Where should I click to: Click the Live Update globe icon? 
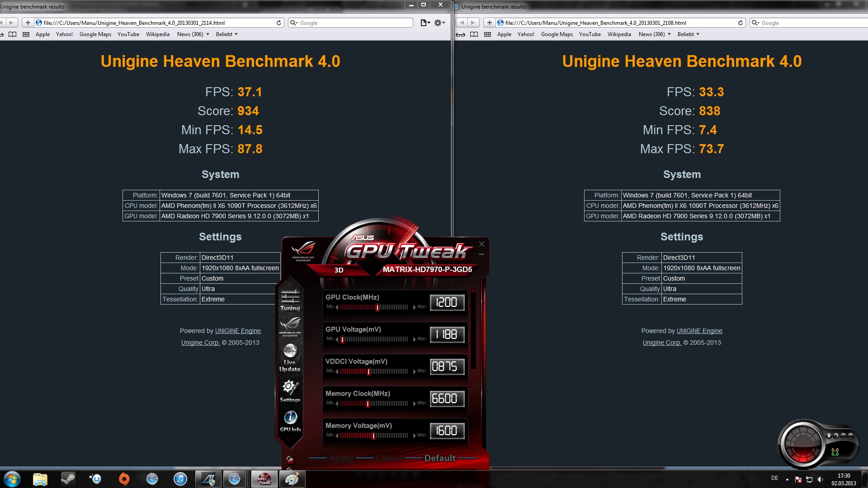[x=290, y=351]
